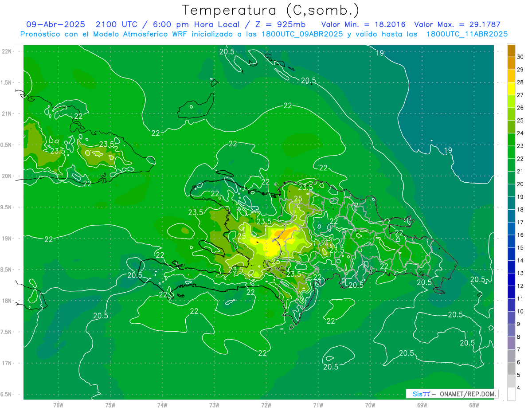Viewport: 532px width, 411px height.
Task: Click the '69W' longitude axis label
Action: 422,405
